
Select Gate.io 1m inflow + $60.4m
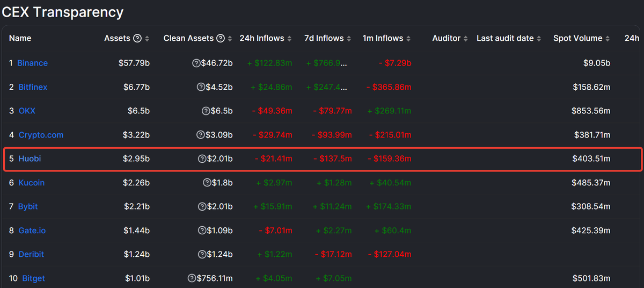pyautogui.click(x=393, y=231)
